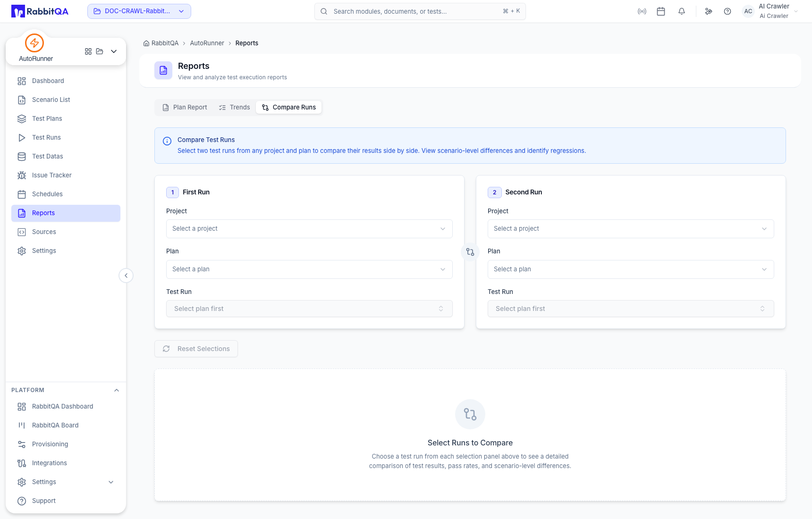Click the AC user avatar
Viewport: 812px width, 519px height.
click(748, 11)
